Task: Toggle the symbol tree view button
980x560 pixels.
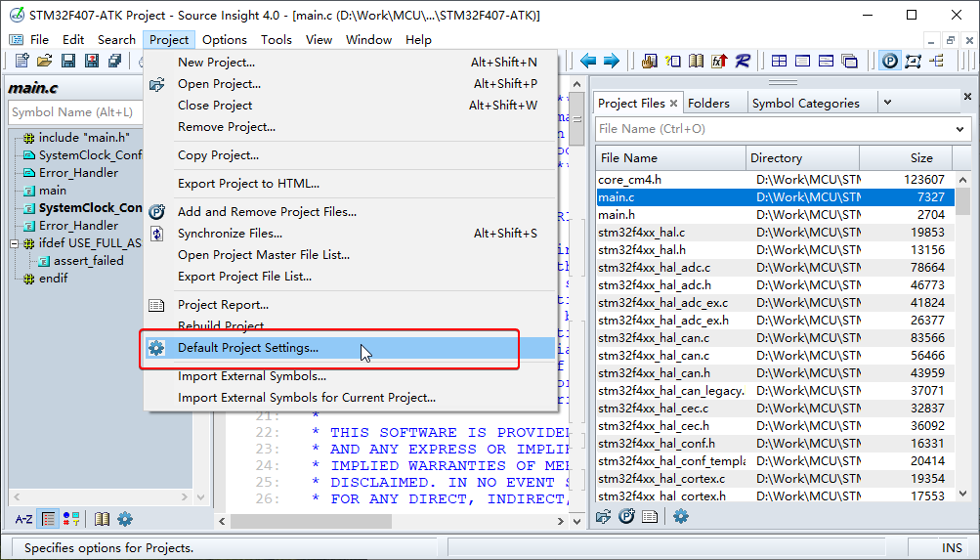Action: [49, 519]
